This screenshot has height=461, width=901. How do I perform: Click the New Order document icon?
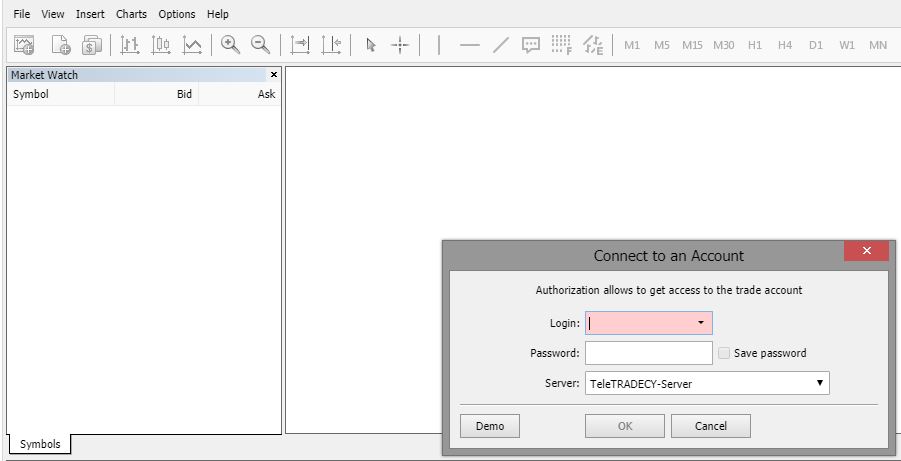(60, 45)
